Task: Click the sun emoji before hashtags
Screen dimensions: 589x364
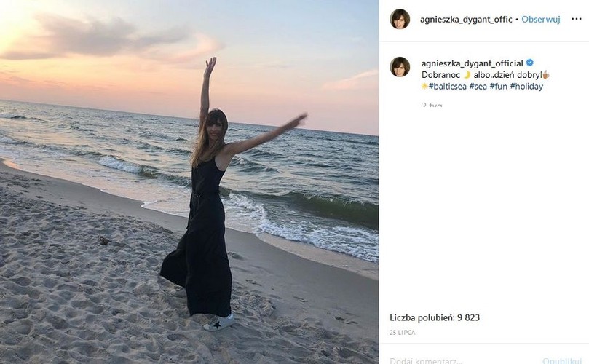Action: click(x=425, y=87)
